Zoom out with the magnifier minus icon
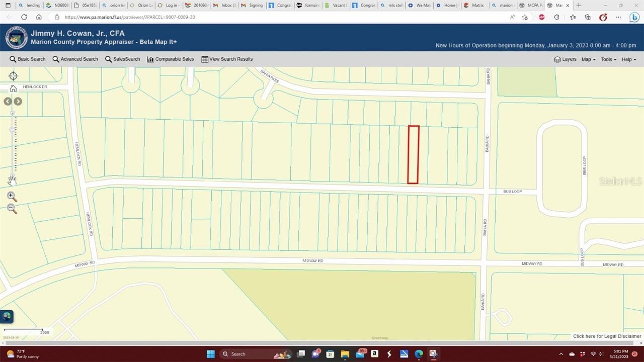The width and height of the screenshot is (644, 362). tap(12, 209)
